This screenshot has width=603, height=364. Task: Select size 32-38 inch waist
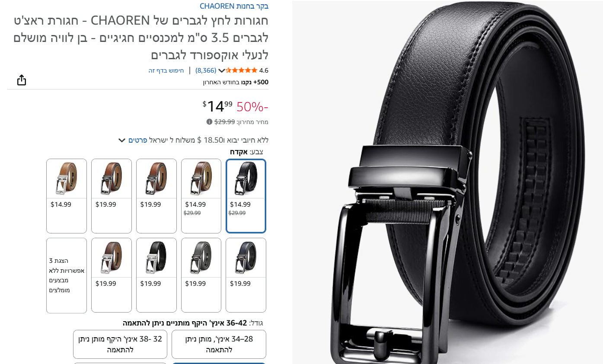120,344
